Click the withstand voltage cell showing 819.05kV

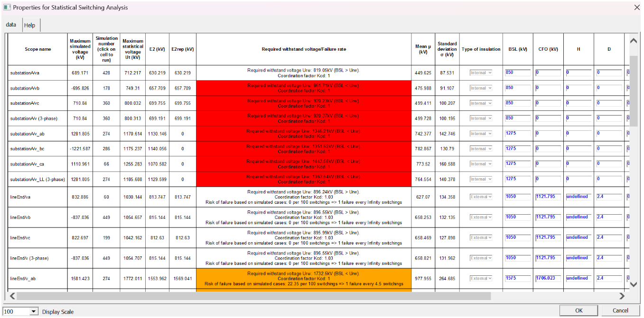[304, 73]
